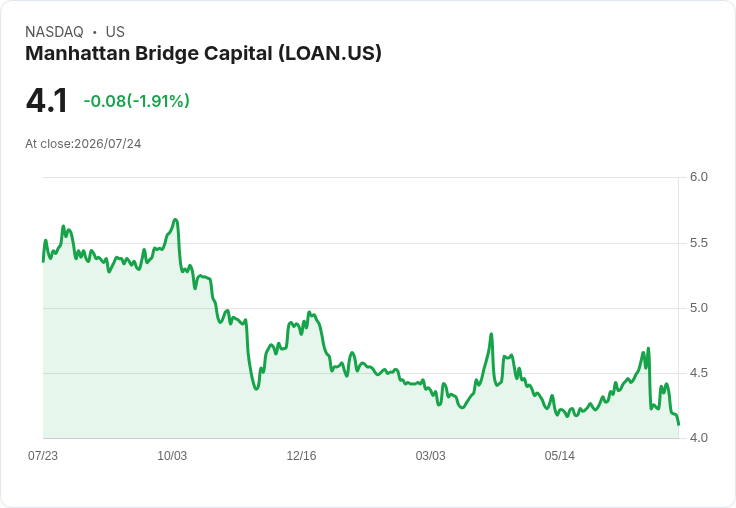Screen dimensions: 736x508
Task: Click the final data point at chart's right end
Action: coord(678,424)
